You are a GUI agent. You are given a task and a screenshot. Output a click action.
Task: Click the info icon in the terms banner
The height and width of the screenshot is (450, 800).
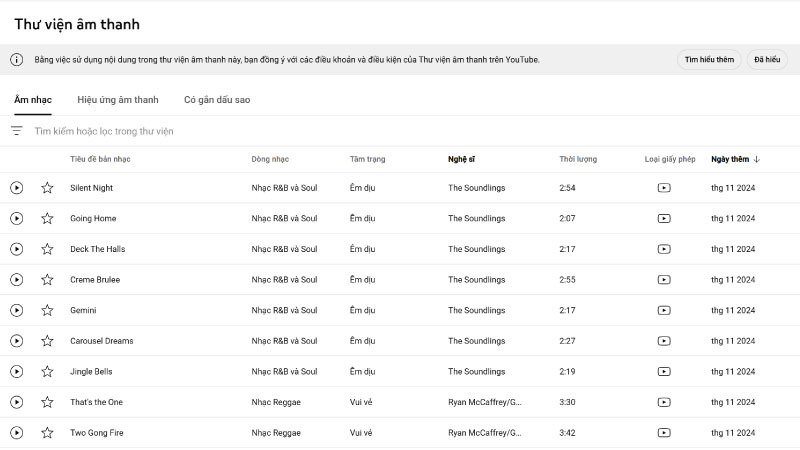point(16,60)
